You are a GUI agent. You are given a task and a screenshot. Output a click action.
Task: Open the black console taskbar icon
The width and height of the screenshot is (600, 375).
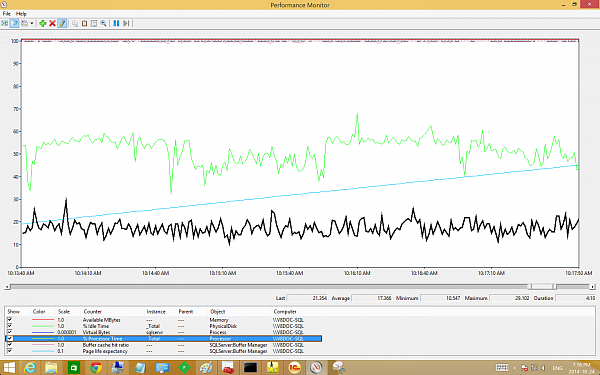[250, 368]
